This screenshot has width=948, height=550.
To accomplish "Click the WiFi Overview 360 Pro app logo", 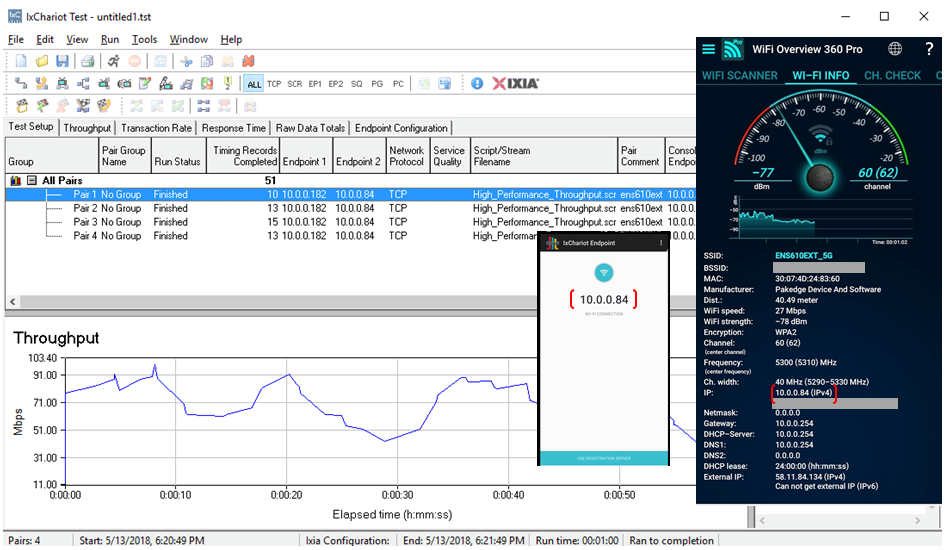I will coord(733,49).
